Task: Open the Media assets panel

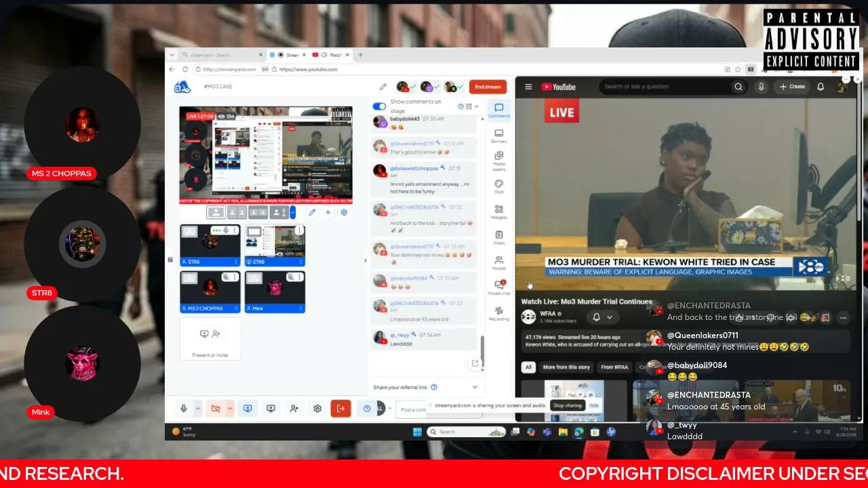Action: pos(498,160)
